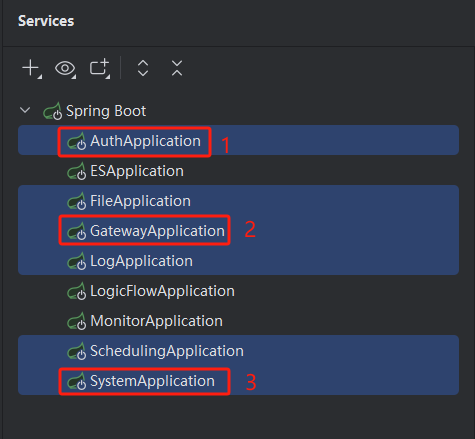Click the Expand All toolbar icon
The width and height of the screenshot is (475, 439).
point(143,68)
